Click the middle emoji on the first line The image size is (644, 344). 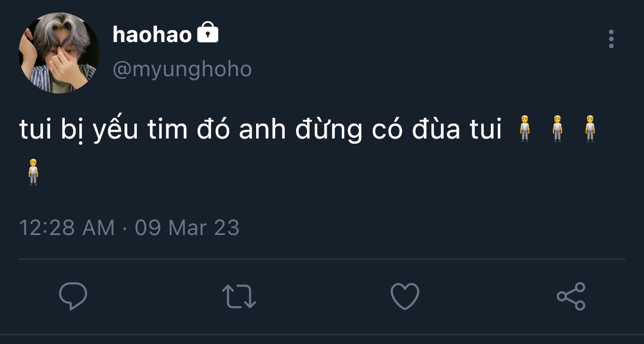click(x=557, y=130)
